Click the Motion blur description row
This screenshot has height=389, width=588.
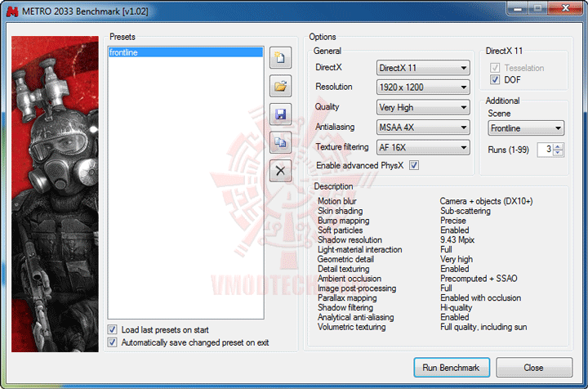point(425,201)
